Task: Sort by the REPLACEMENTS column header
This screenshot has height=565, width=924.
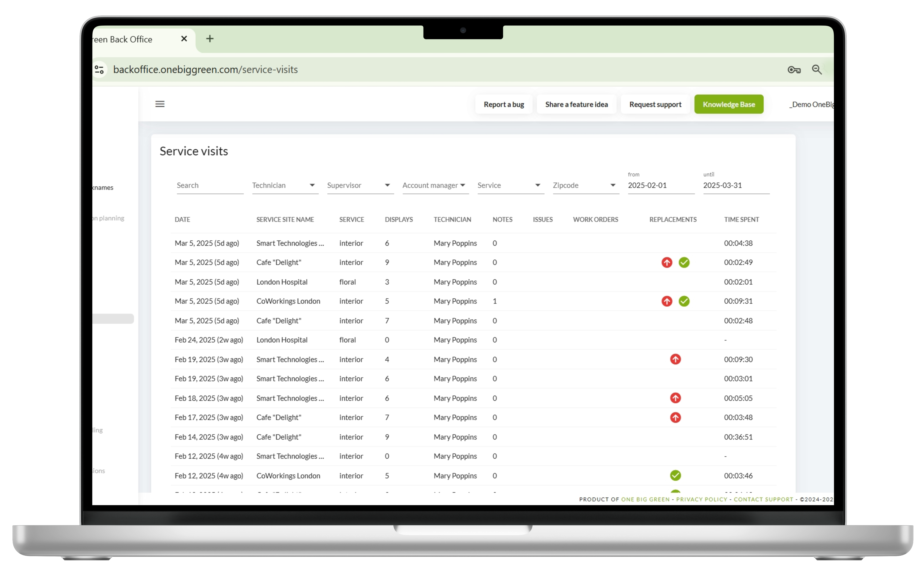Action: (673, 220)
